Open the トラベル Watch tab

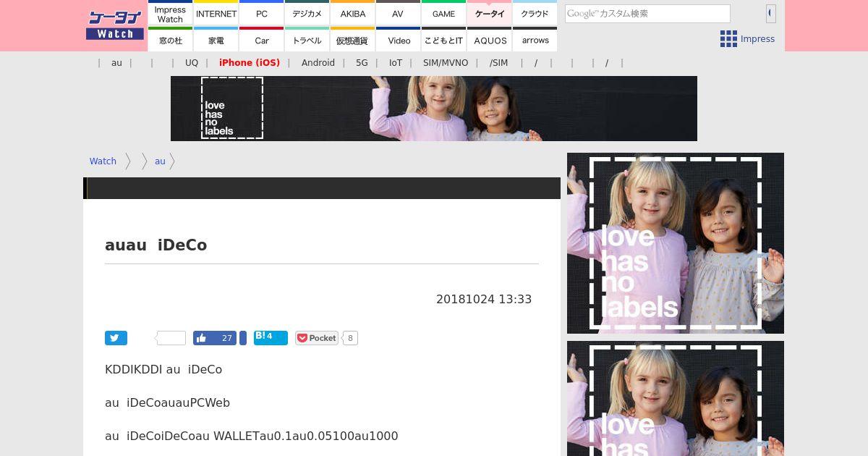pyautogui.click(x=307, y=40)
